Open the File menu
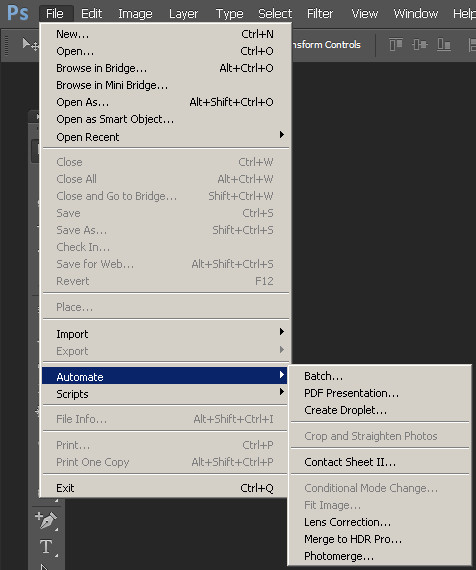 55,14
